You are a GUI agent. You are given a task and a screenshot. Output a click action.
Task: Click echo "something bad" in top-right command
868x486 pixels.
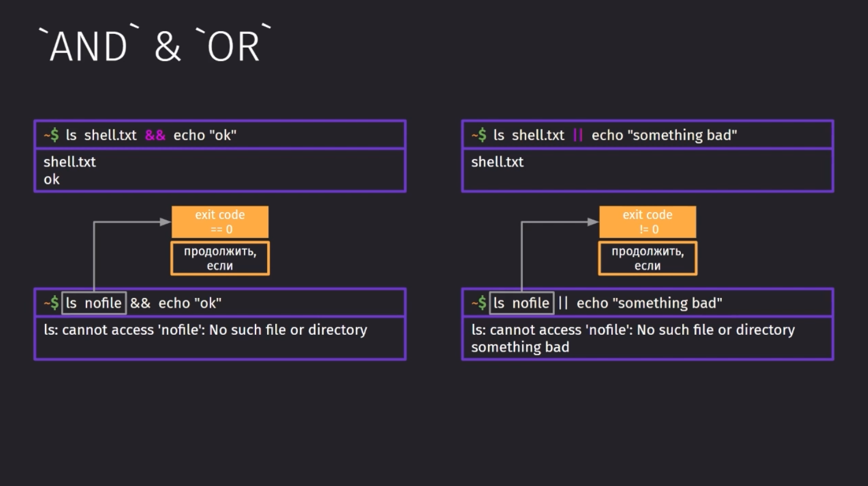[x=664, y=135]
